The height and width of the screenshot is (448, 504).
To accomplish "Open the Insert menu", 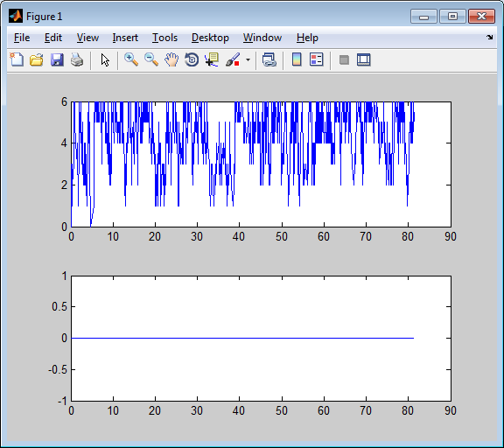I will pos(125,38).
